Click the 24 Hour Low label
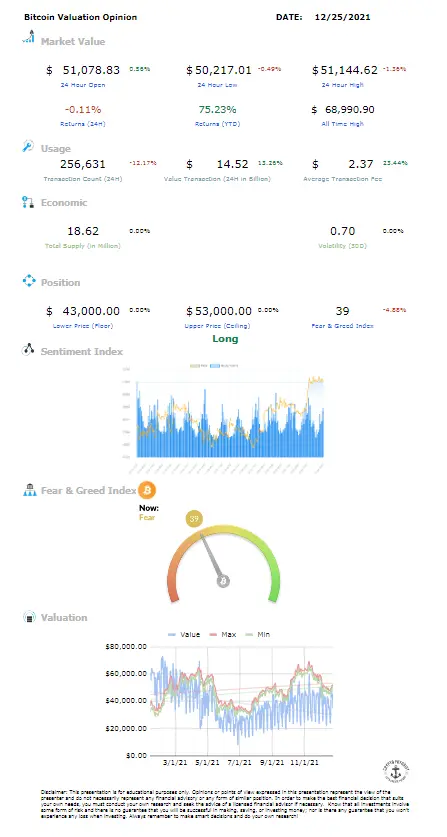 click(218, 85)
